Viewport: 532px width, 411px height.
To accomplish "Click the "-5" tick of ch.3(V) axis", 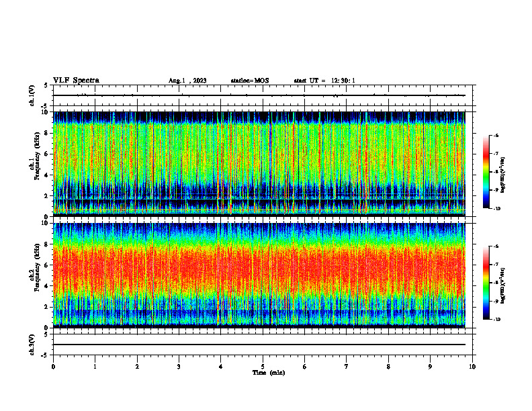I will [x=45, y=356].
